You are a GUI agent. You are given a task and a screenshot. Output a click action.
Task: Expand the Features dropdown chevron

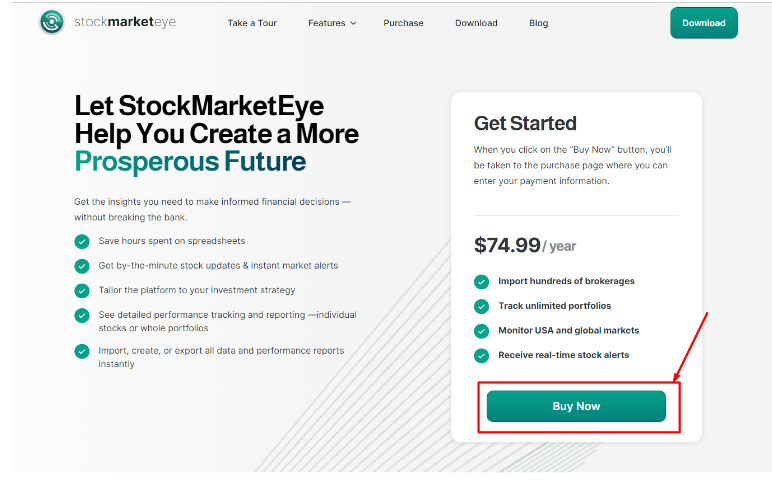tap(353, 23)
